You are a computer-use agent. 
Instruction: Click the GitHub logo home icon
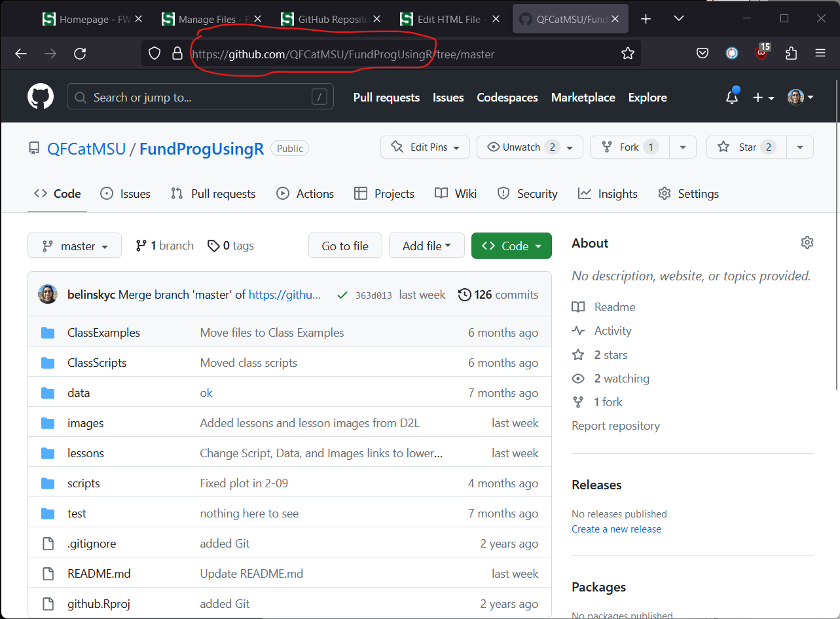coord(40,97)
